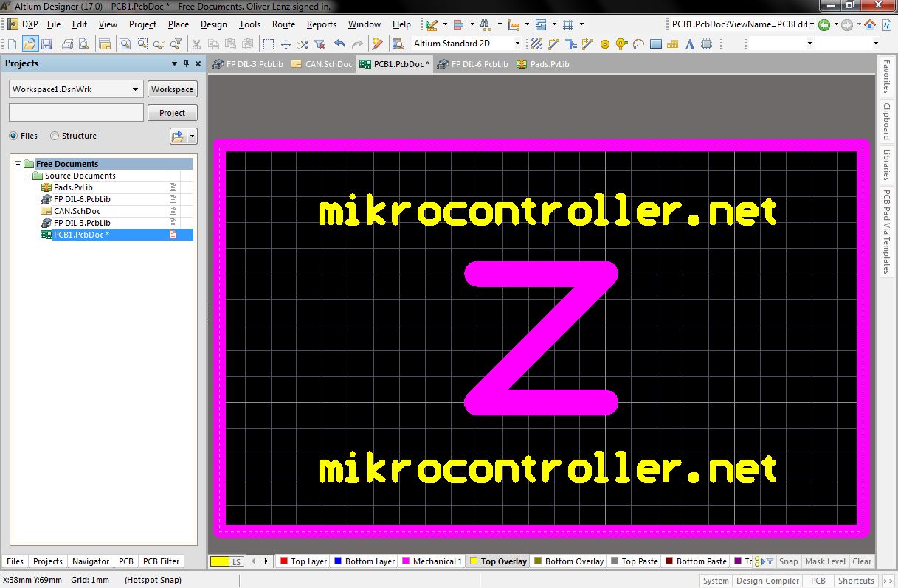Select the Bottom Overlay layer tab
Screen dimensions: 898x588
[x=568, y=561]
